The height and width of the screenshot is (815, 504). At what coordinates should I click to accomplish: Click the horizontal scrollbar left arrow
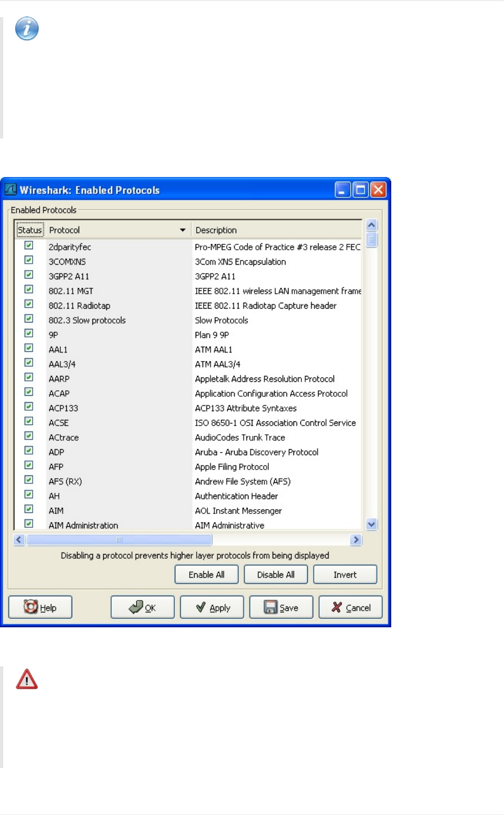pyautogui.click(x=19, y=540)
